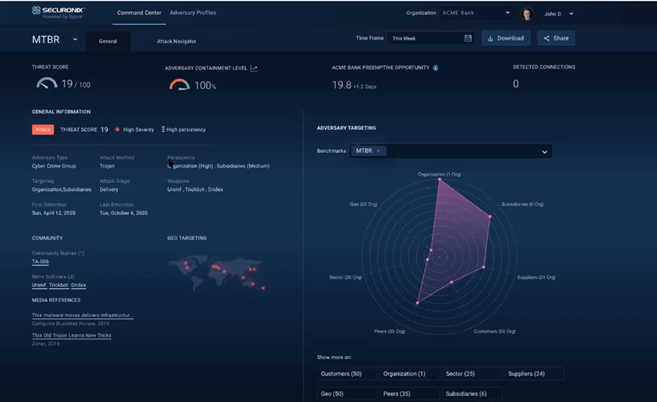Screen dimensions: 657x402
Task: Switch to the Attack Navigator tab
Action: coord(176,41)
